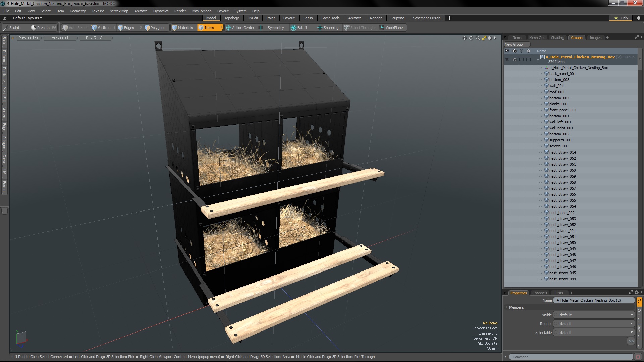
Task: Open the Default Layouts dropdown
Action: [28, 18]
